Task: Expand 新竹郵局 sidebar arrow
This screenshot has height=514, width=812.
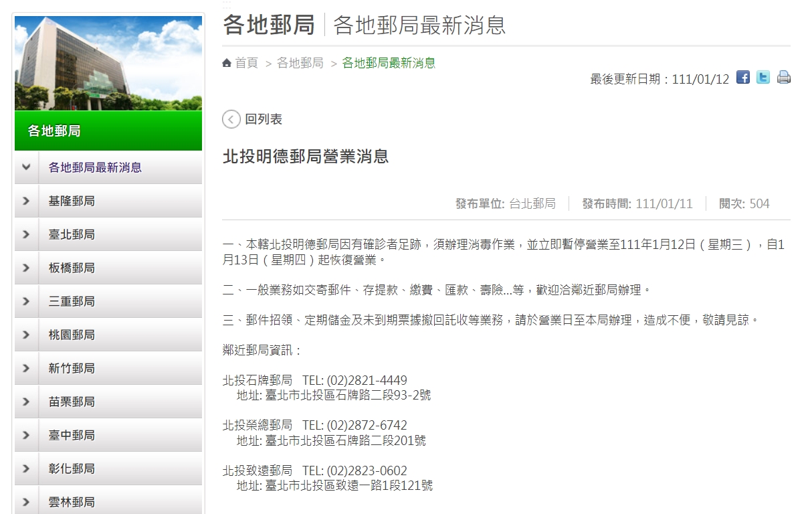Action: click(x=26, y=368)
